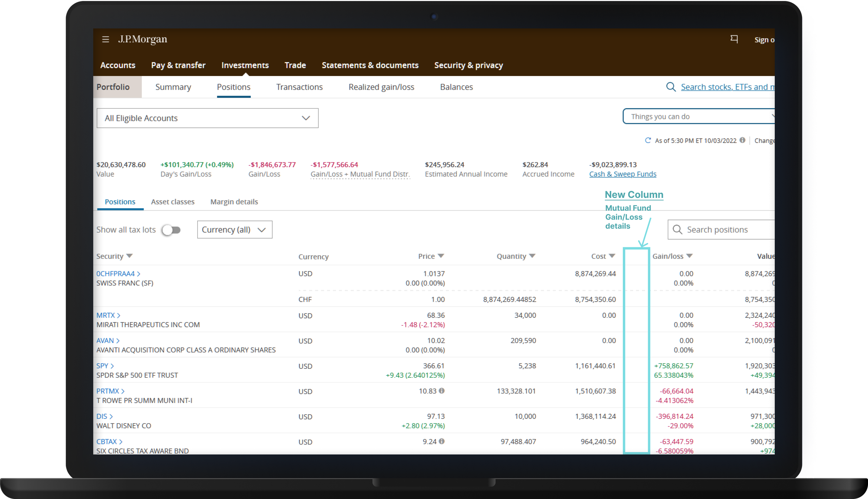Click the refresh icon beside As of time
Viewport: 868px width, 499px height.
648,140
